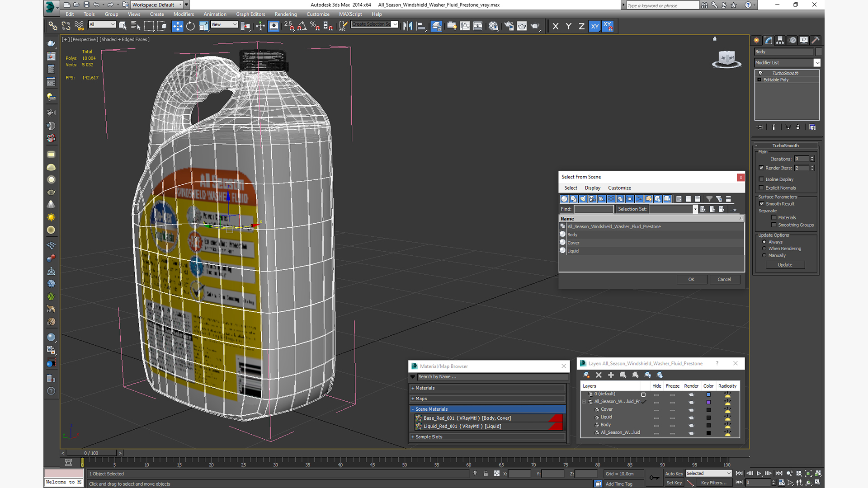
Task: Click the Set Key button
Action: (x=674, y=483)
